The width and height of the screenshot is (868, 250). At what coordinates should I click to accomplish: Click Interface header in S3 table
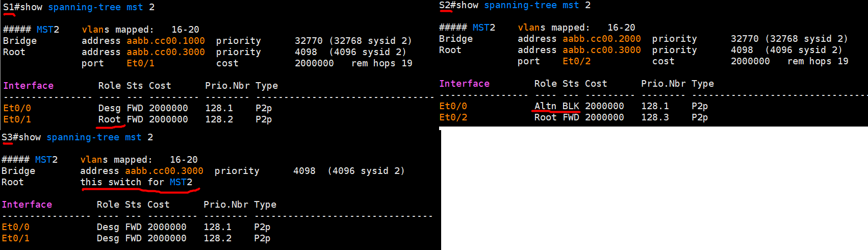(x=27, y=205)
